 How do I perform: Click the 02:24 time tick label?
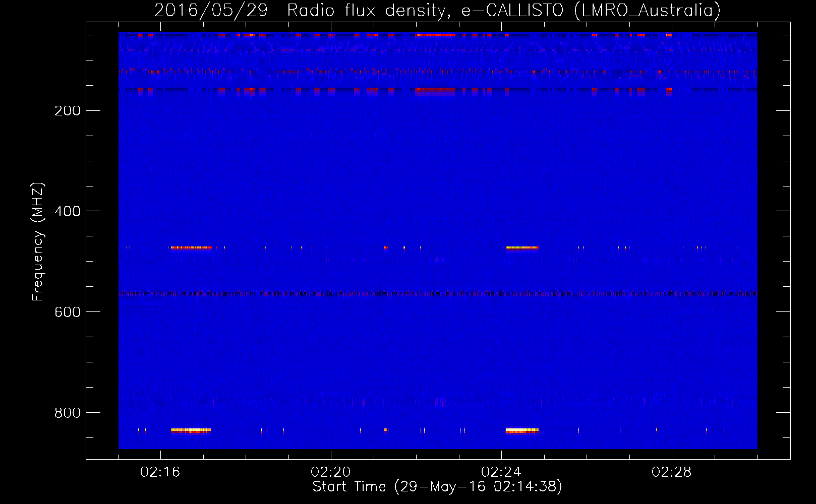click(x=501, y=472)
